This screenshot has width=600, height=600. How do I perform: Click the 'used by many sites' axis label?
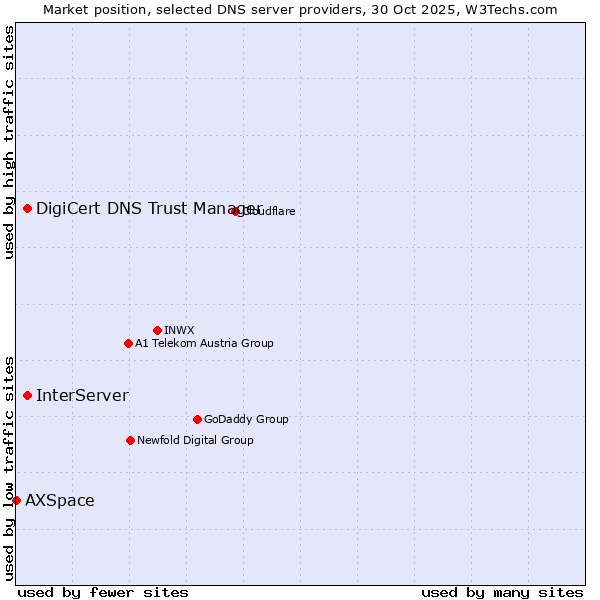pos(502,592)
